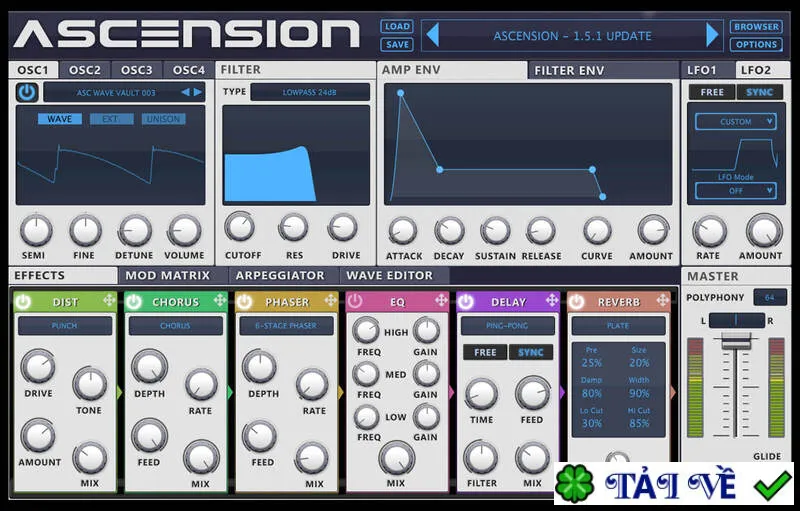This screenshot has width=800, height=511.
Task: Click the reverb Damp 80% value
Action: [x=592, y=393]
